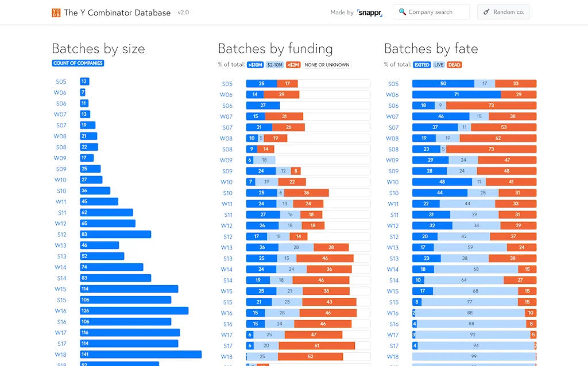The height and width of the screenshot is (366, 588).
Task: Click the v2.0 version label
Action: (x=183, y=12)
